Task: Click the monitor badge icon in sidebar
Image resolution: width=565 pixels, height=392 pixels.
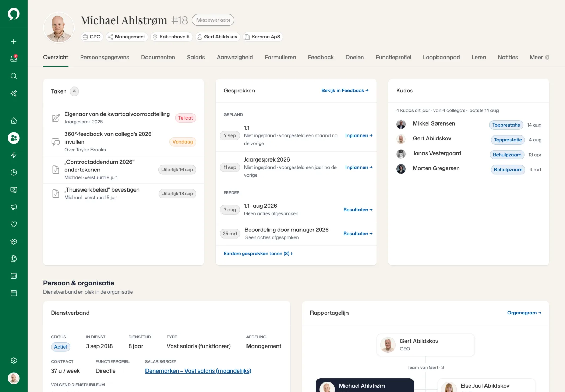Action: pyautogui.click(x=14, y=190)
